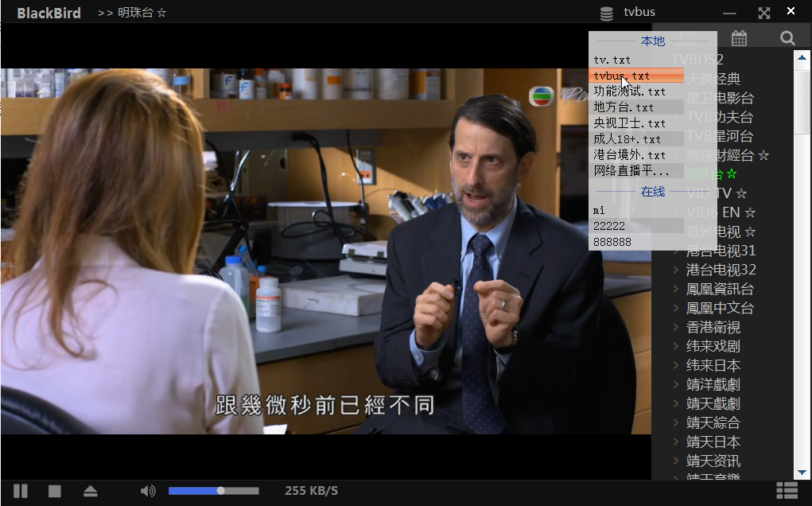812x506 pixels.
Task: Play channel 鳳凰中文台
Action: [x=719, y=308]
